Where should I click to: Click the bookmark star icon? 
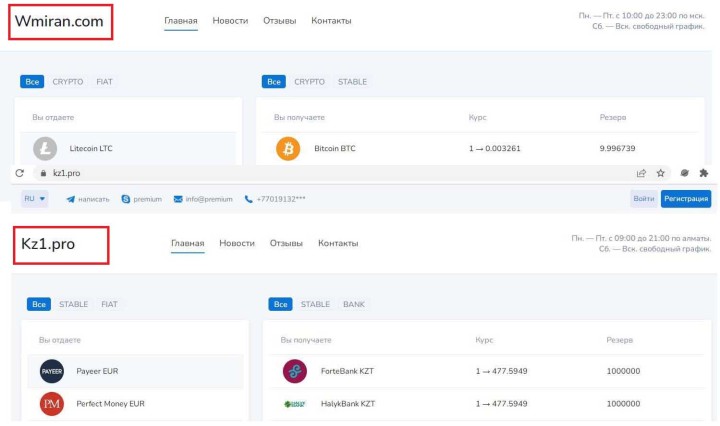click(660, 173)
